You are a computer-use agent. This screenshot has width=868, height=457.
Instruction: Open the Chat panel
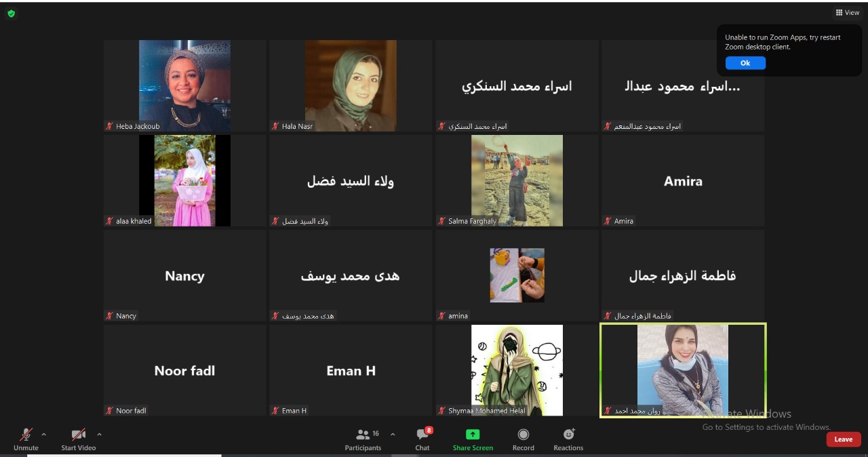pos(422,439)
